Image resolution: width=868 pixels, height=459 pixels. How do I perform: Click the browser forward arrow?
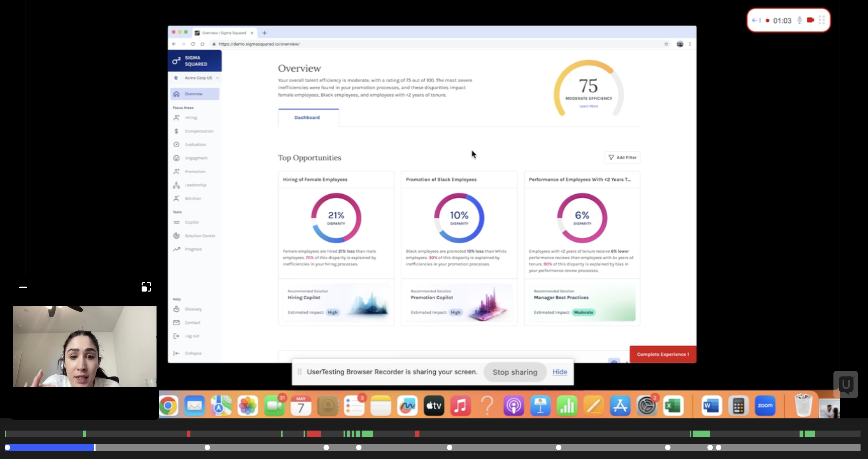(x=183, y=44)
